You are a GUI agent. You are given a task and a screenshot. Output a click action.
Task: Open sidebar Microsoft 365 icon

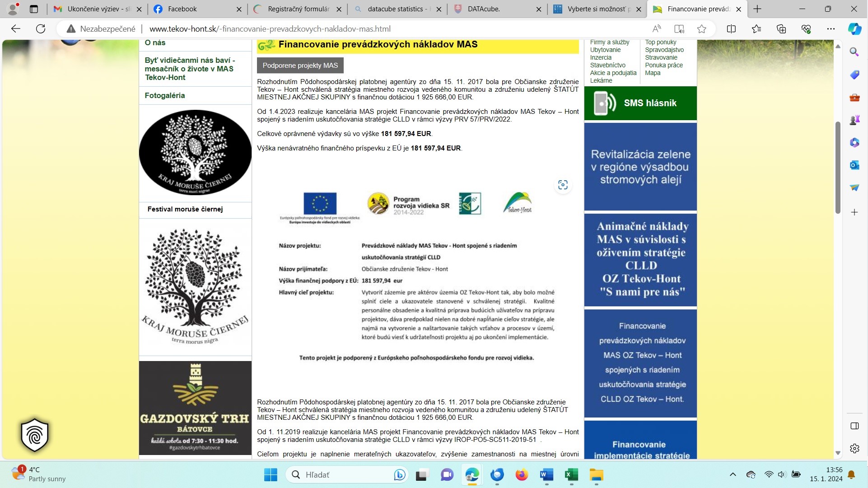[x=854, y=142]
